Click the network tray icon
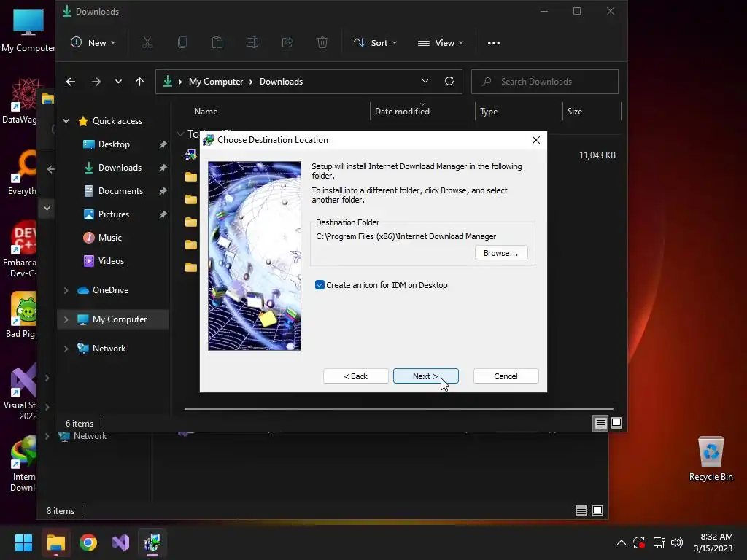Screen dimensions: 747x560 [x=659, y=542]
